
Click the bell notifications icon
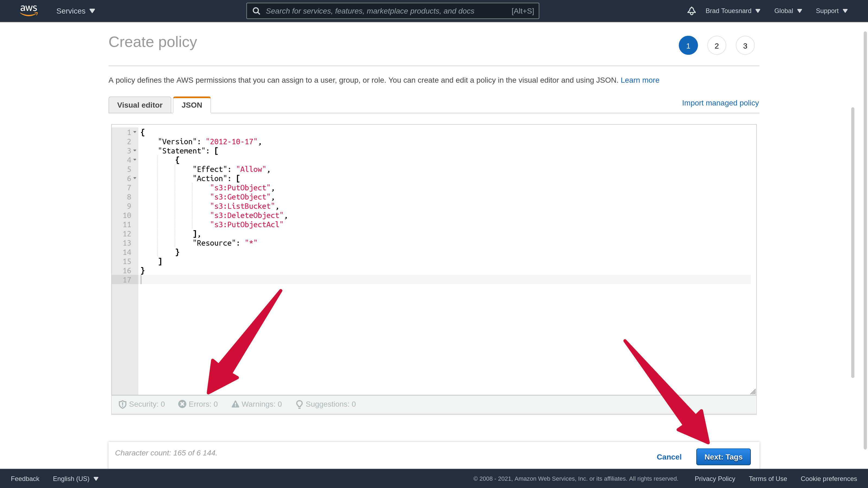pos(691,11)
